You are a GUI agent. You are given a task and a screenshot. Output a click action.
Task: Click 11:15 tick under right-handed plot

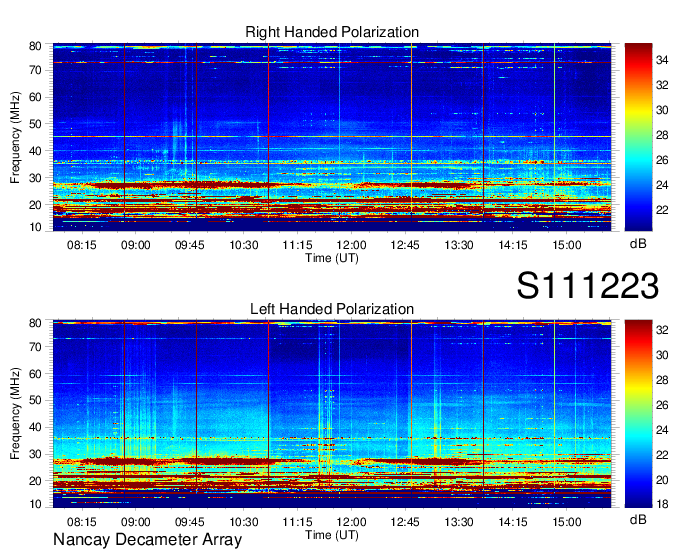click(297, 245)
